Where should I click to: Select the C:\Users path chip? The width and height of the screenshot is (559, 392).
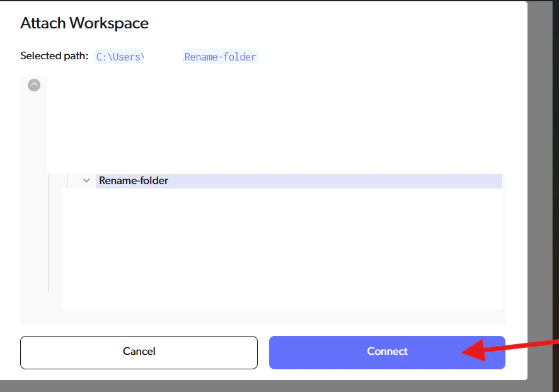(x=119, y=57)
